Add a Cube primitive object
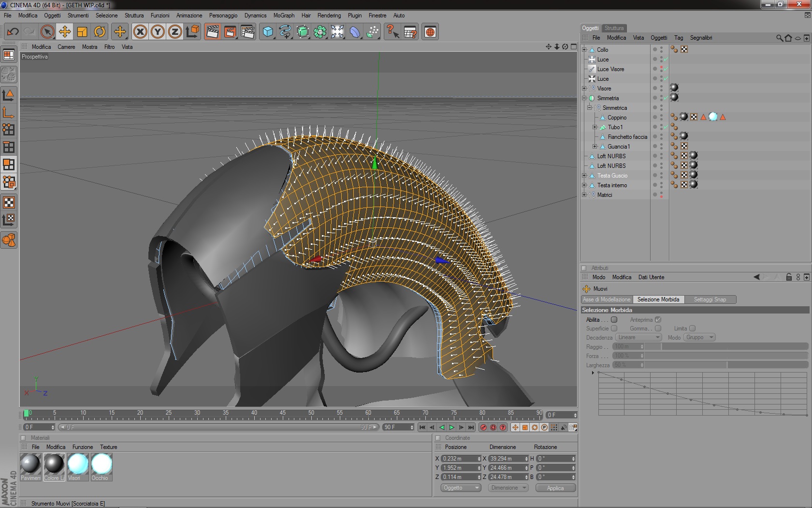Screen dimensions: 812x508 coord(267,32)
